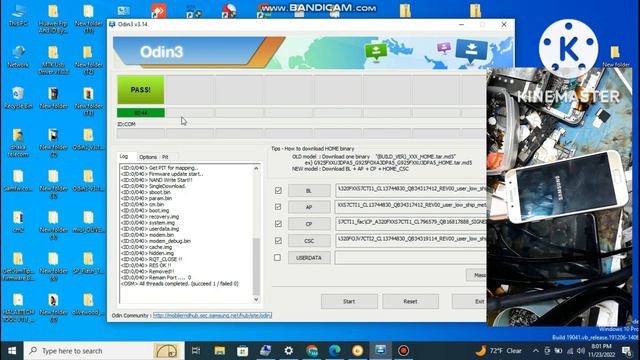Open weather widget showing 72°F Clear
Image resolution: width=640 pixels, height=360 pixels.
point(499,351)
